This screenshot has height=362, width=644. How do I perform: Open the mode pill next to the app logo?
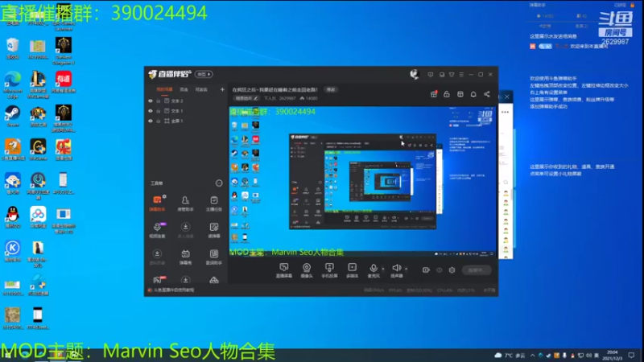tap(204, 74)
